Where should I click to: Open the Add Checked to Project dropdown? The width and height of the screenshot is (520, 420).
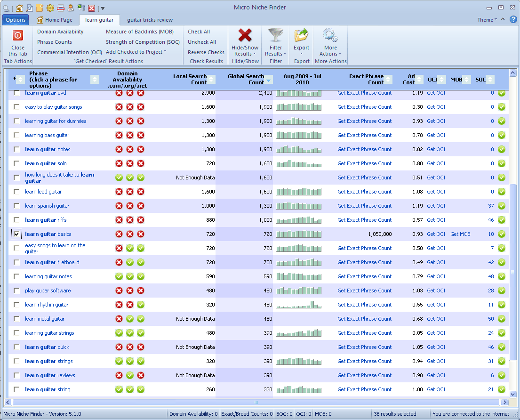coord(136,52)
